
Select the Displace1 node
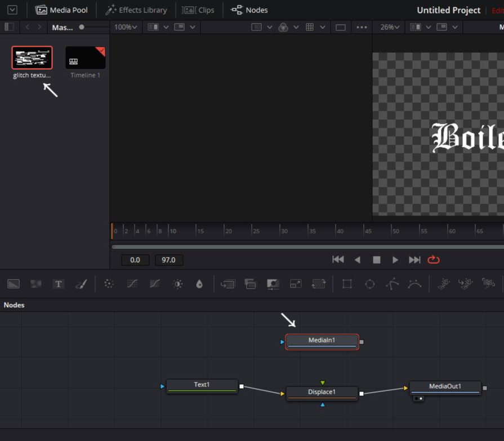322,394
